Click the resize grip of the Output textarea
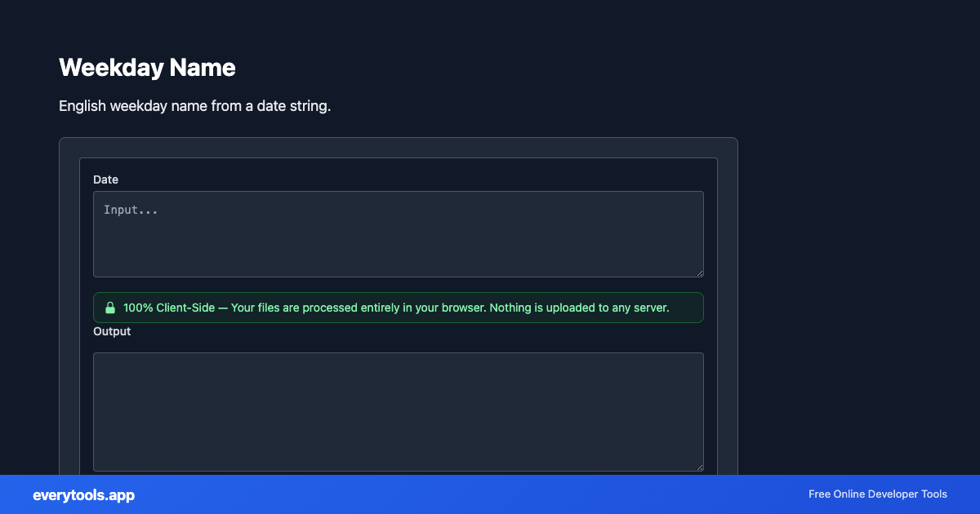 (x=700, y=465)
